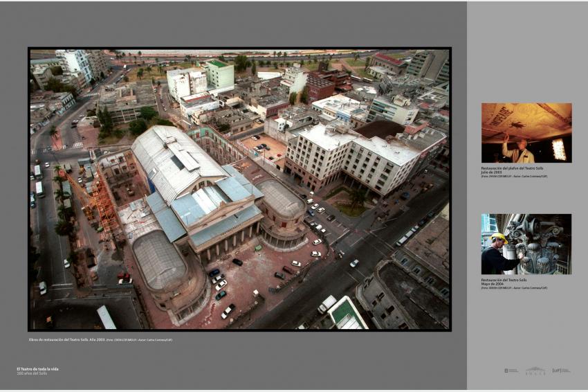The image size is (588, 392).
Task: Click the '160 años del Solís' subtitle
Action: click(x=33, y=373)
